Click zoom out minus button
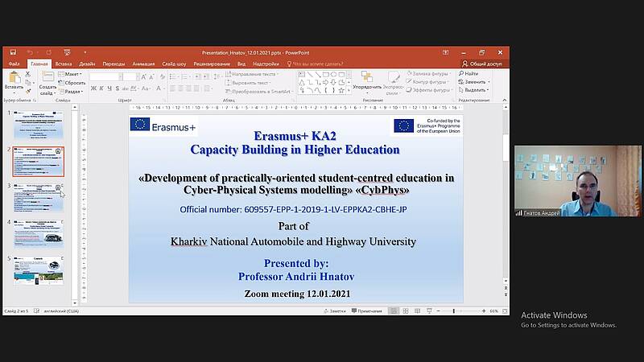The width and height of the screenshot is (644, 362). (438, 311)
